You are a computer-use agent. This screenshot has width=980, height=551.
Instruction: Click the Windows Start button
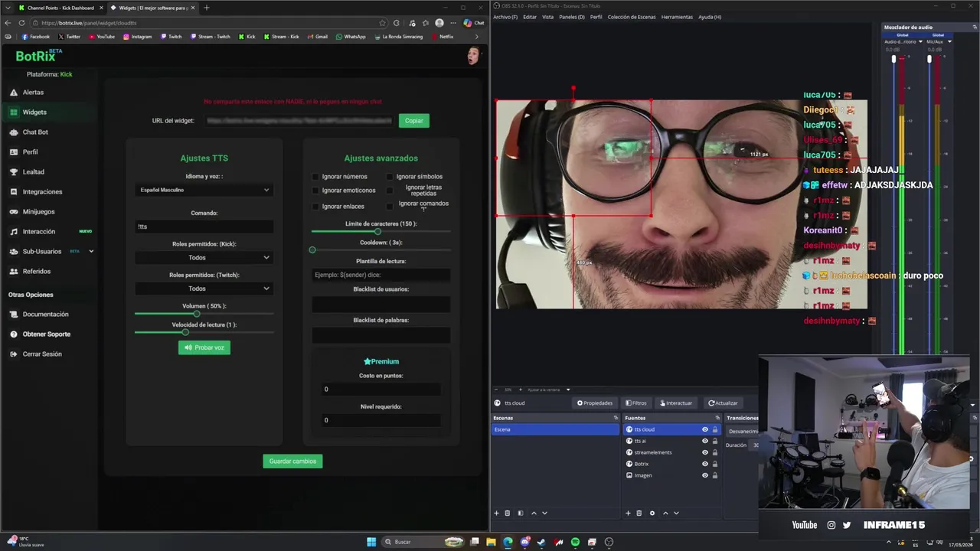click(371, 542)
